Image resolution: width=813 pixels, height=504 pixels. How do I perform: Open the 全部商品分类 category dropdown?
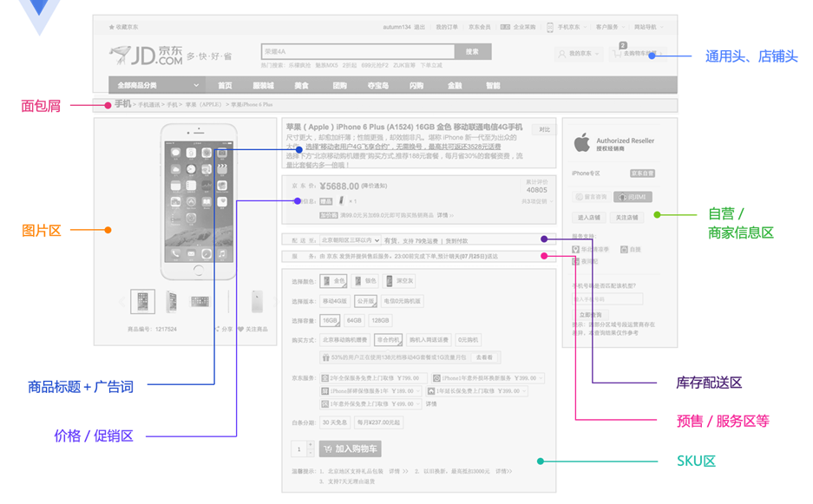[x=157, y=85]
